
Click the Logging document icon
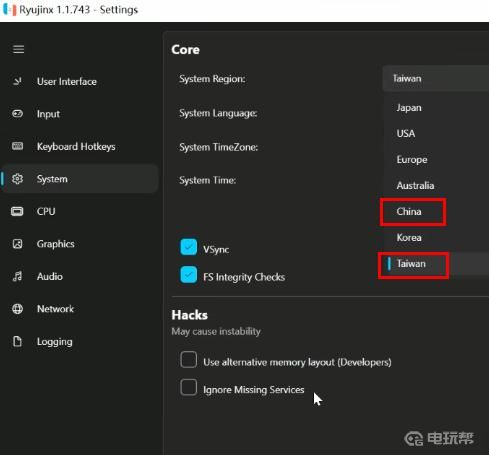[x=17, y=341]
